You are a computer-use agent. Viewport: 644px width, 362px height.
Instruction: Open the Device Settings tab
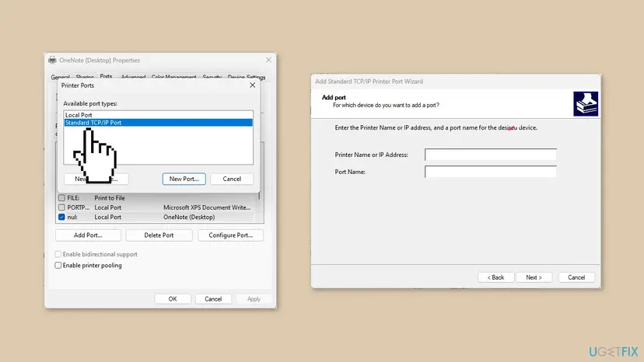247,77
